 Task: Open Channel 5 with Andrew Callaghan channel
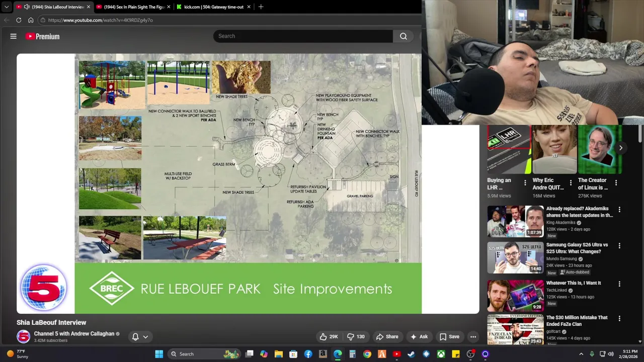coord(74,334)
